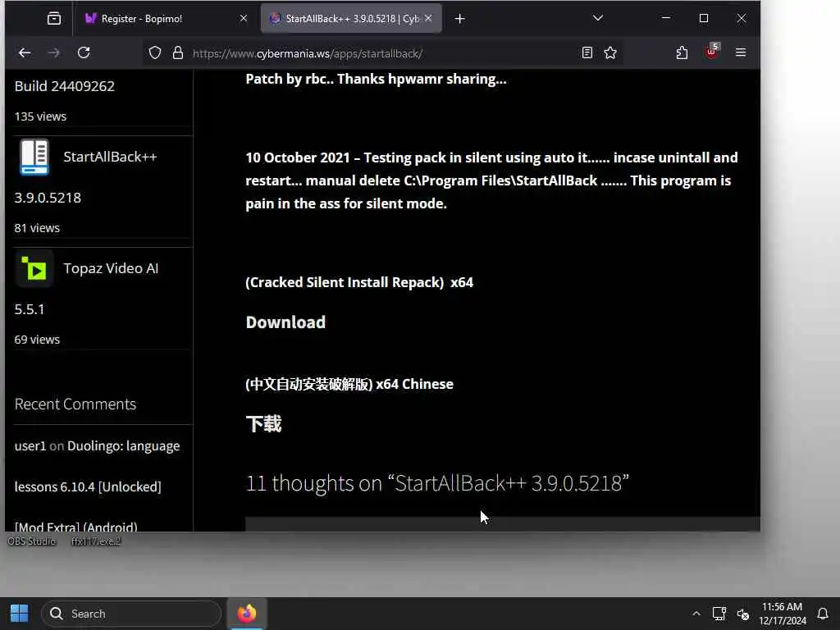Show hidden system tray icons

coord(696,614)
